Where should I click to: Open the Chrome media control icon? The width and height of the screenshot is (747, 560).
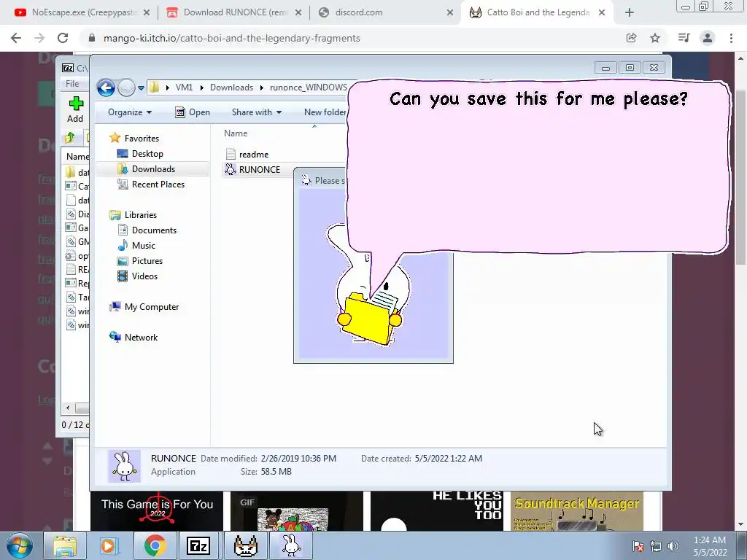coord(684,38)
